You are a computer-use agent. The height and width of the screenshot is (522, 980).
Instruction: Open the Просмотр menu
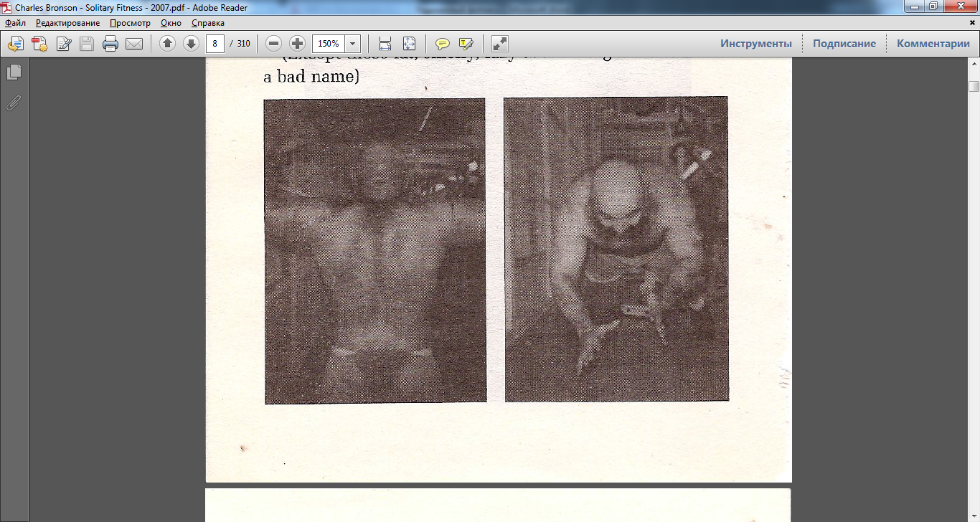click(x=130, y=23)
